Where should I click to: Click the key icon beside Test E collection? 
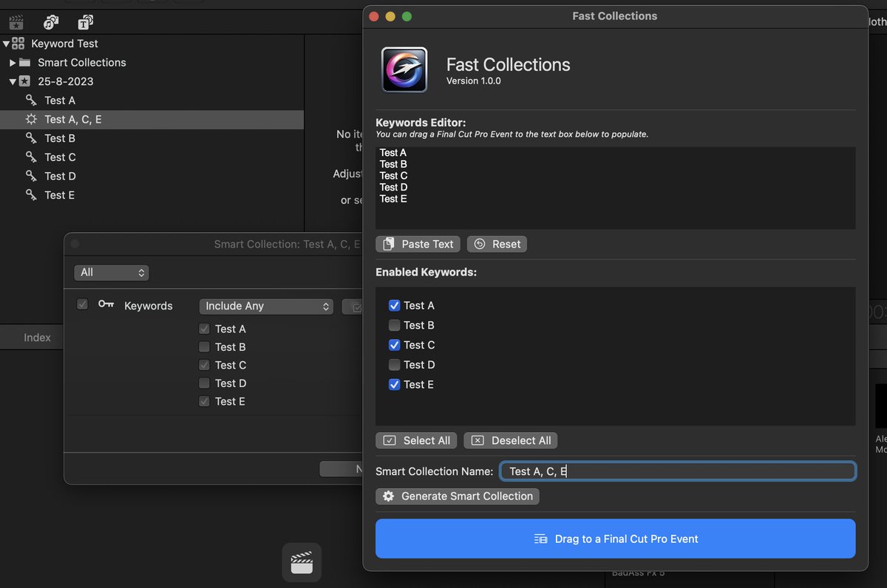[31, 195]
